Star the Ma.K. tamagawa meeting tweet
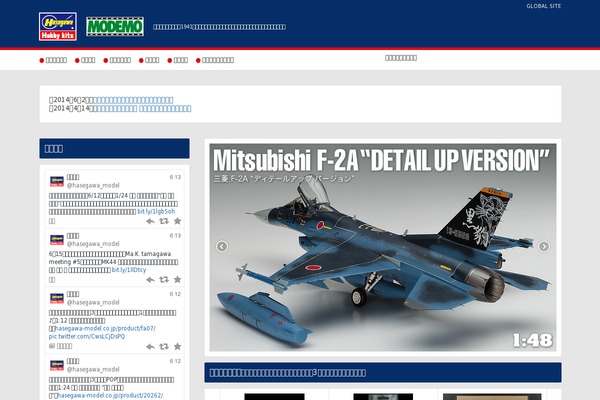The image size is (600, 400). point(177,280)
